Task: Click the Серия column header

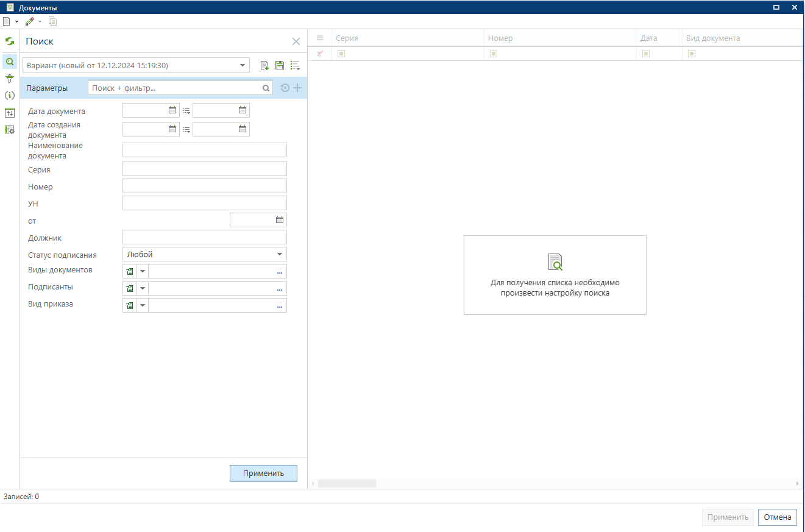Action: [x=408, y=38]
